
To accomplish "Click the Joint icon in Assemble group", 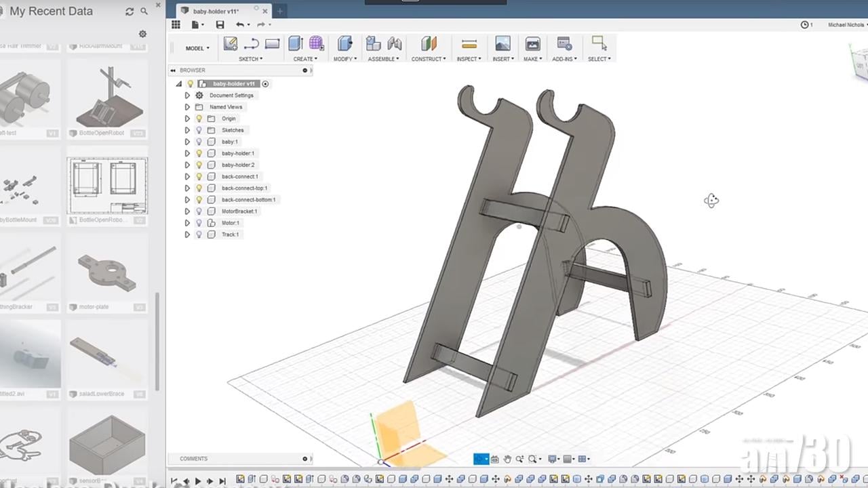I will 395,44.
